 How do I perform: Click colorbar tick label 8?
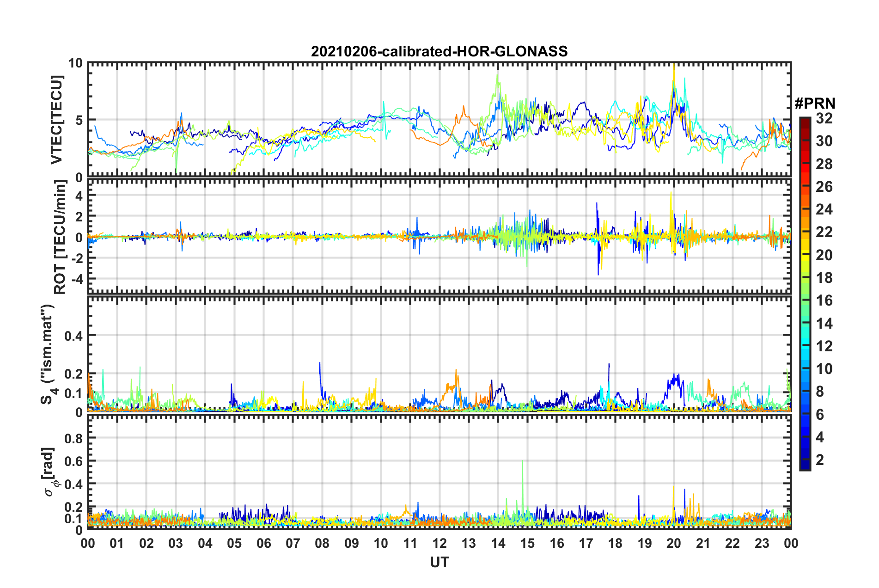tap(820, 392)
